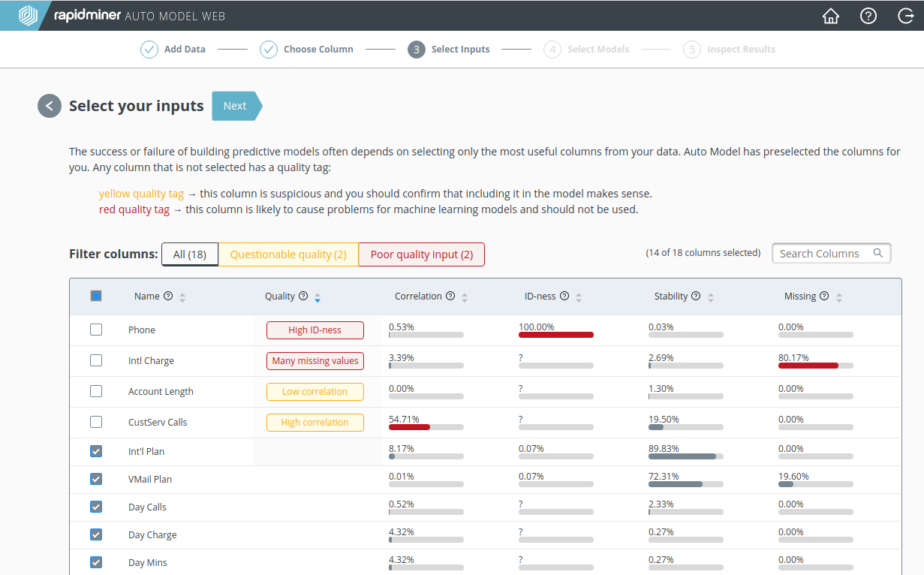The height and width of the screenshot is (575, 924).
Task: Click help icon beside Stability header
Action: (696, 297)
